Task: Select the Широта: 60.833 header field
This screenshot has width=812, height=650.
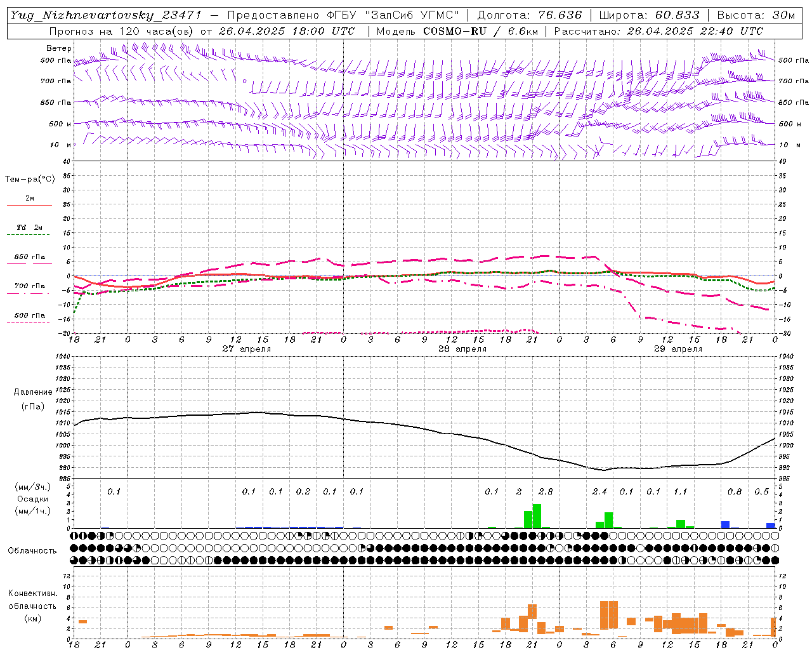Action: [x=650, y=15]
